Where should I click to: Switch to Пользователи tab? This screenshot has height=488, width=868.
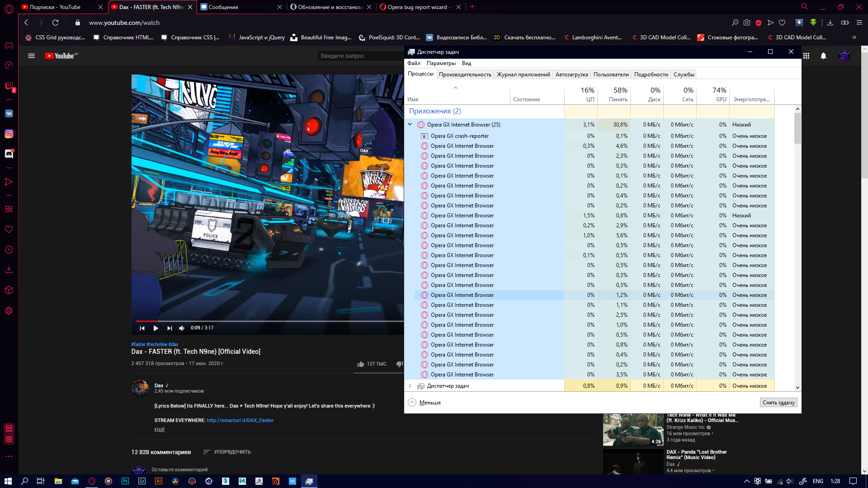coord(611,75)
